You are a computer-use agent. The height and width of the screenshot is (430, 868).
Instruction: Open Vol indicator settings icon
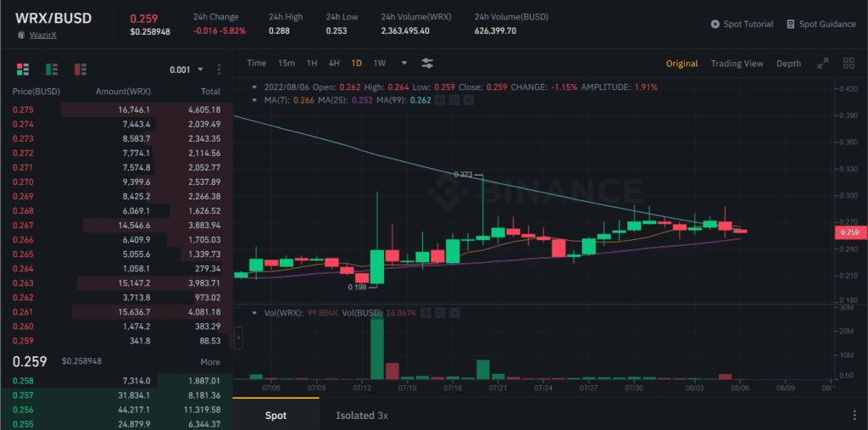[440, 313]
